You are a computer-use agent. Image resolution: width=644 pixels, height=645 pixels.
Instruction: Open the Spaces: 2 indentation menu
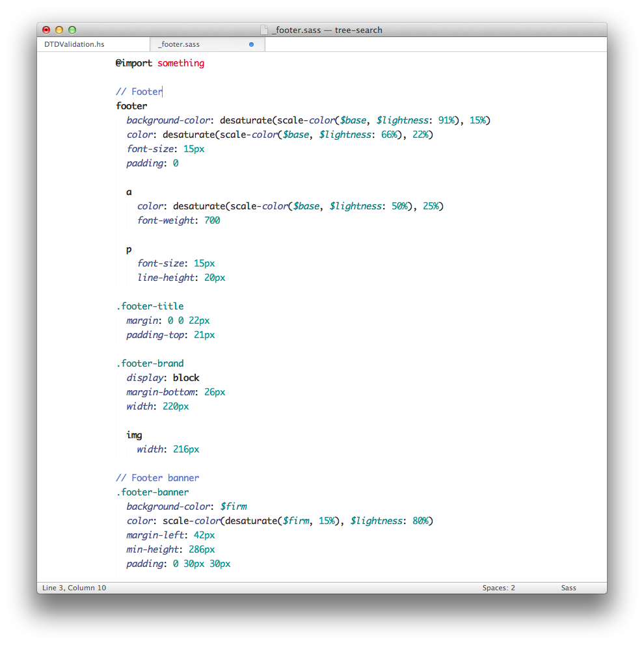[x=498, y=588]
